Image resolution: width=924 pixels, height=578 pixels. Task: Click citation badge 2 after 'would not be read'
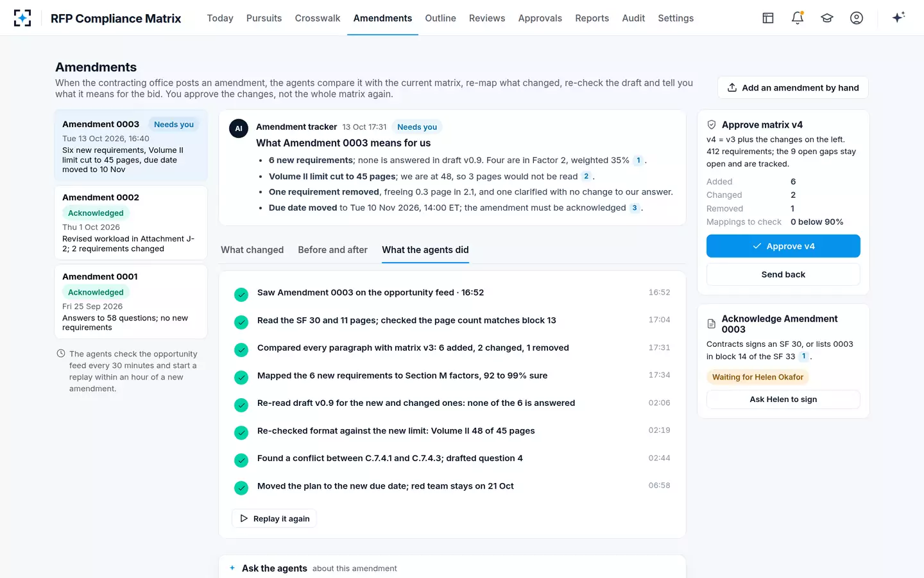click(x=586, y=177)
